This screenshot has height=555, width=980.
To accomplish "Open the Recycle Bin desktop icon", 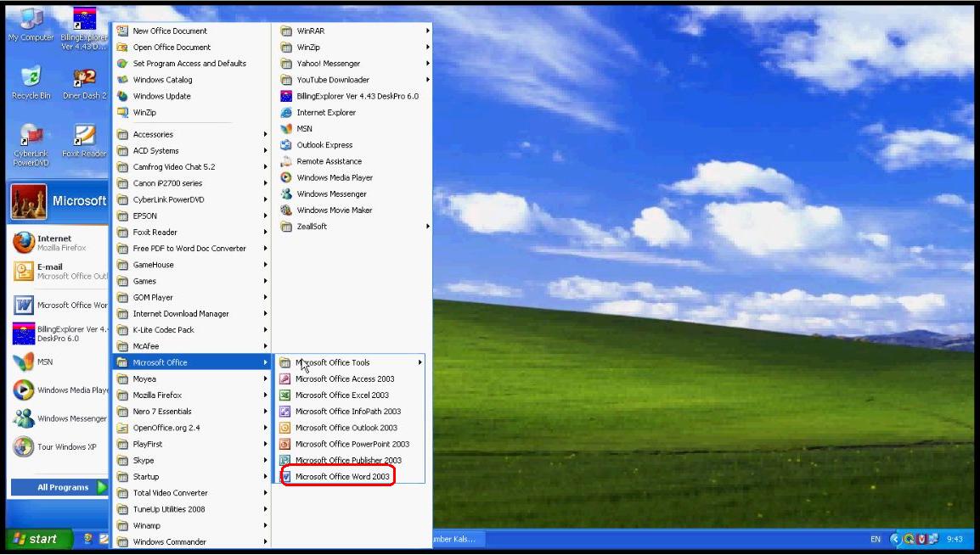I will (x=31, y=82).
